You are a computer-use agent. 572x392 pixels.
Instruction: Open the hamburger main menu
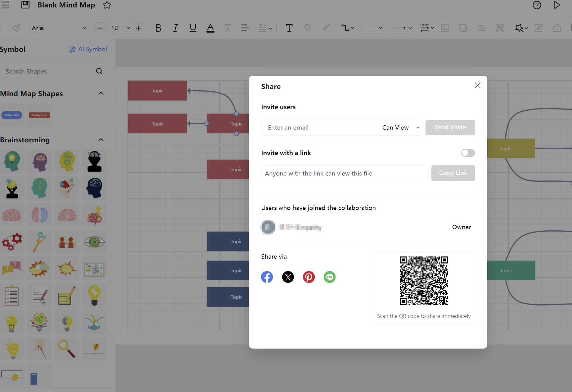pyautogui.click(x=6, y=5)
